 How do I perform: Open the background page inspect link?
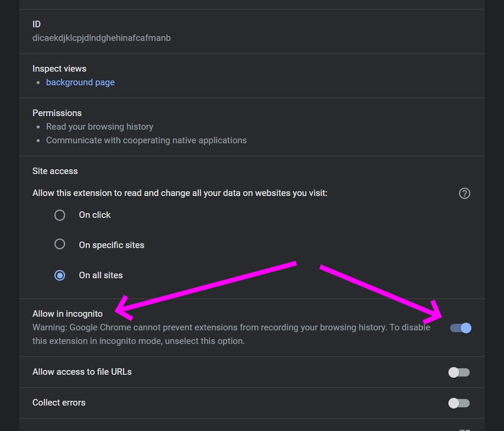(x=80, y=82)
